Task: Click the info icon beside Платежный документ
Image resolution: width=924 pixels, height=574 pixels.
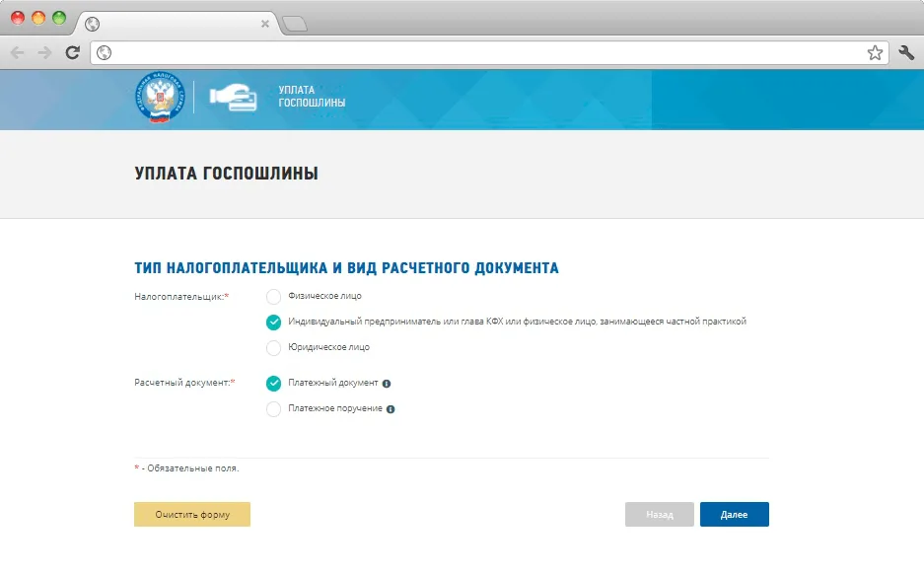Action: (x=387, y=384)
